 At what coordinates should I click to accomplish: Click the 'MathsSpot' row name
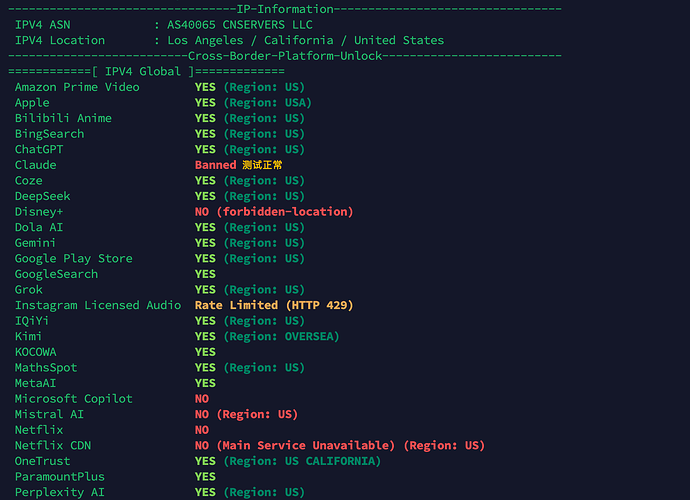(x=46, y=368)
